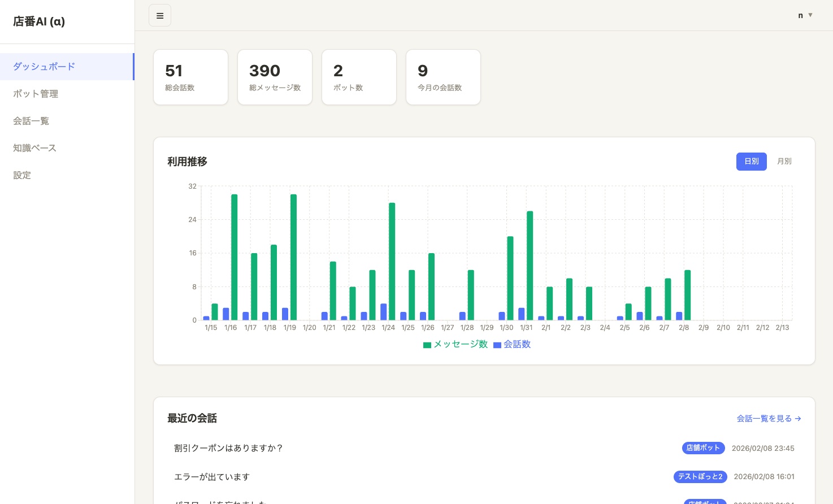Select the 日別 view button
This screenshot has width=833, height=504.
tap(751, 161)
